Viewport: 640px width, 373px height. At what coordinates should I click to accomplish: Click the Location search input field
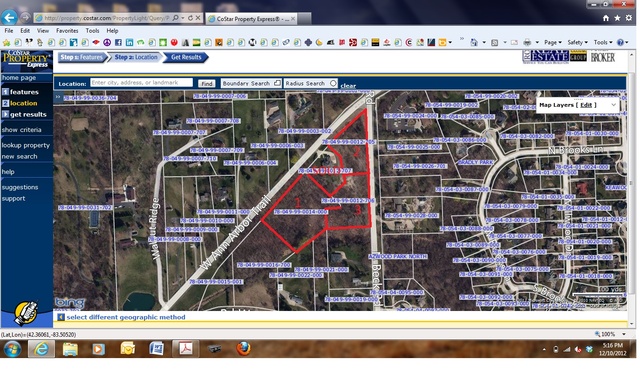(141, 83)
